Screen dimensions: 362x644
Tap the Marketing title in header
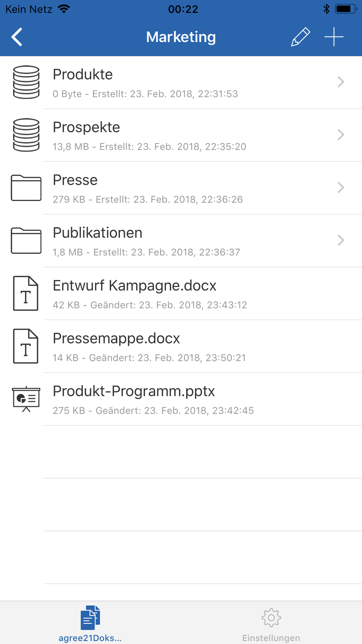coord(181,37)
